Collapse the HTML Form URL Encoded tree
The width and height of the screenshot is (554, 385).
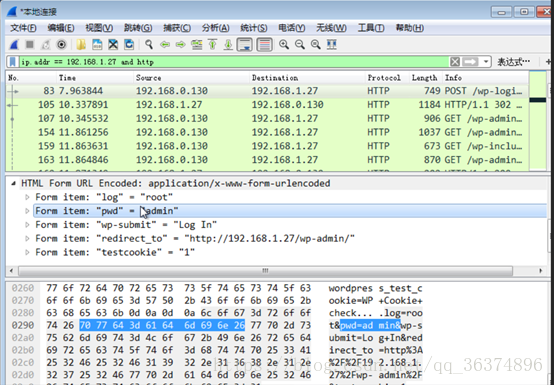coord(13,183)
